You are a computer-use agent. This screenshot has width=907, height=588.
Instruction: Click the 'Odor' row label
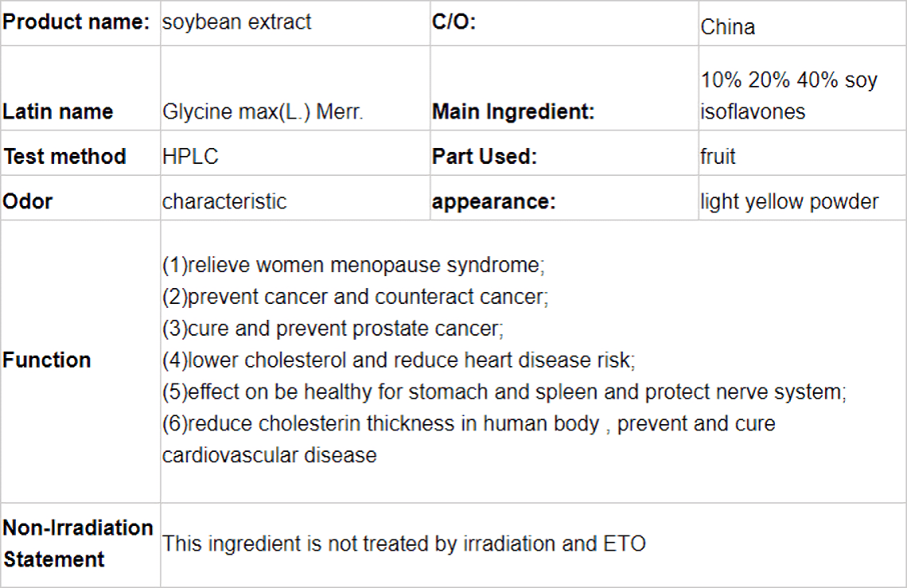(27, 201)
